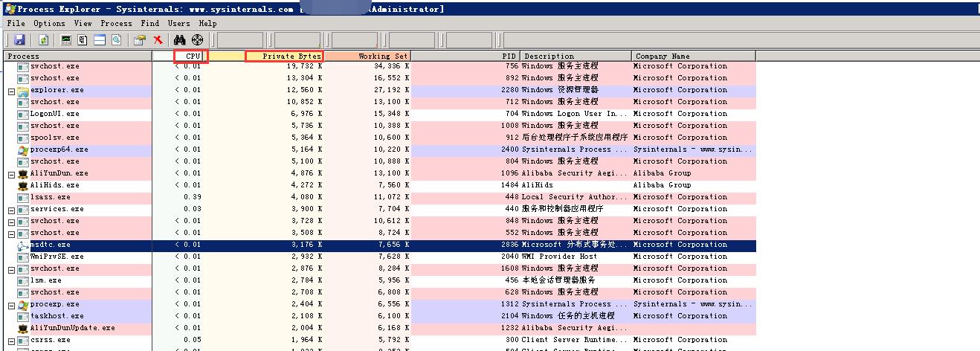Click the 'Windows Logon User In...' description
Image resolution: width=980 pixels, height=351 pixels.
coord(575,114)
